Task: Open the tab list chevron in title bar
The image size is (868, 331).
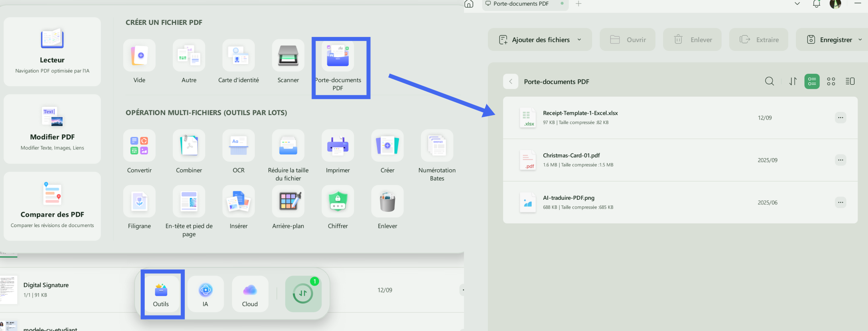Action: 797,4
